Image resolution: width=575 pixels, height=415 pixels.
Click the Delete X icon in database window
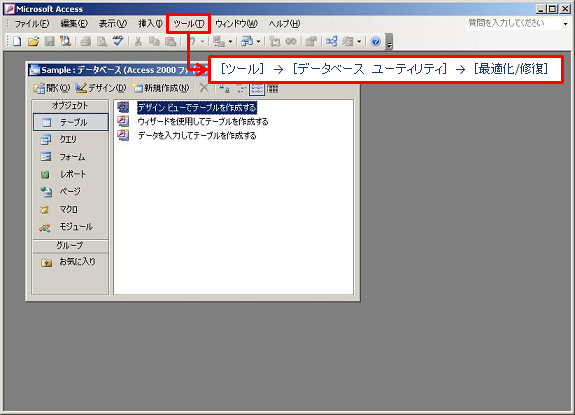click(204, 88)
